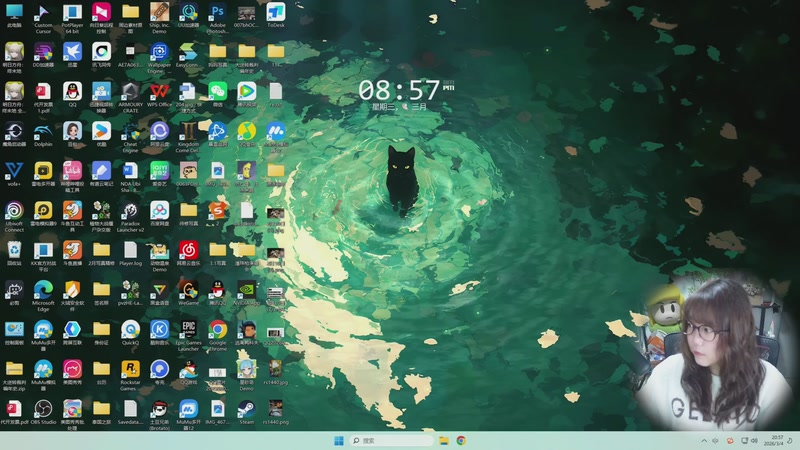The width and height of the screenshot is (800, 450).
Task: Open the Player.log file
Action: 130,254
